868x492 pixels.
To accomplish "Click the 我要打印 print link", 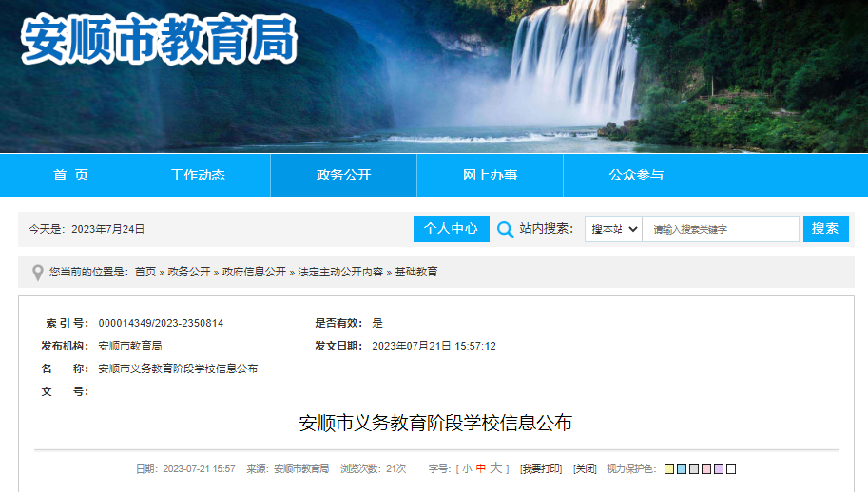I will pyautogui.click(x=541, y=469).
